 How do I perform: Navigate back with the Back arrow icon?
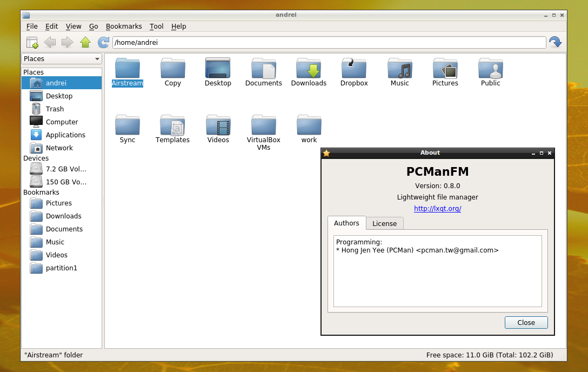[x=50, y=42]
